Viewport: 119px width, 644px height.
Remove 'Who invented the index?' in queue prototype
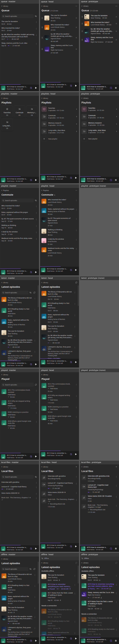(116, 24)
